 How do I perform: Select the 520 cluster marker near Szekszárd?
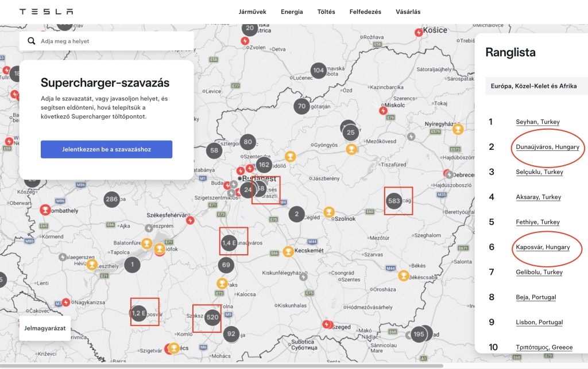point(212,317)
